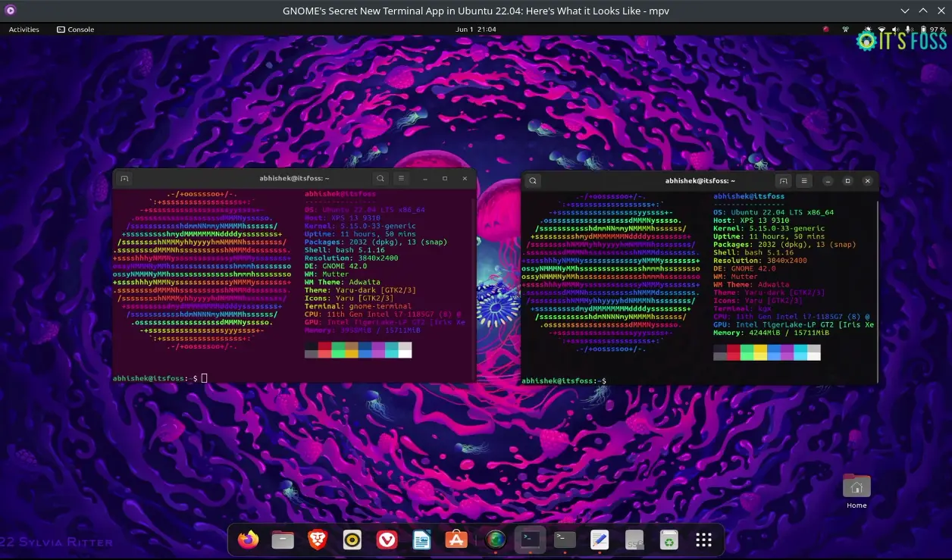This screenshot has width=952, height=560.
Task: Click the left terminal title abhishek@itsfoss: ~
Action: [294, 179]
